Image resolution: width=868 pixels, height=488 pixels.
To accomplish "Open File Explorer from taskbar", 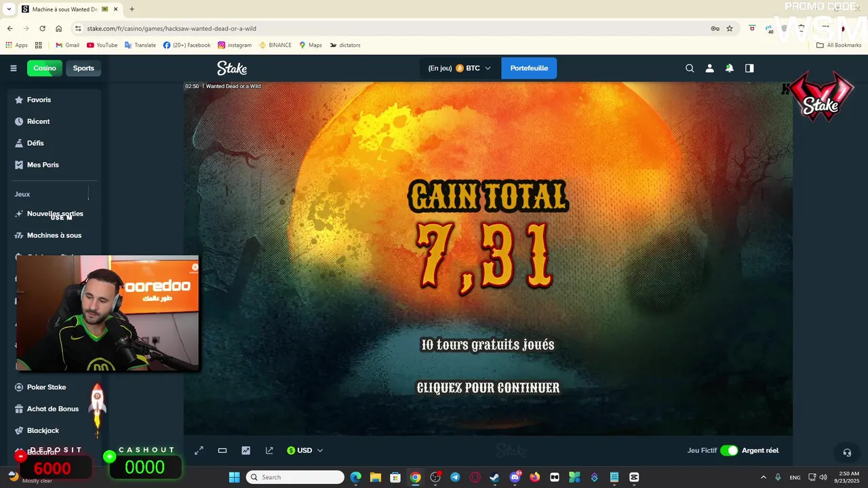I will [x=375, y=477].
